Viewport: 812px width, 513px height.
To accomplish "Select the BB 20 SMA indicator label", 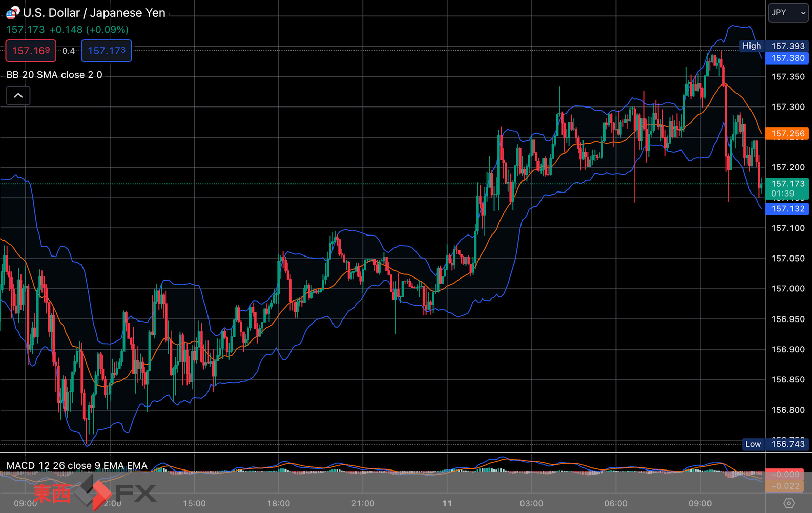I will 54,75.
